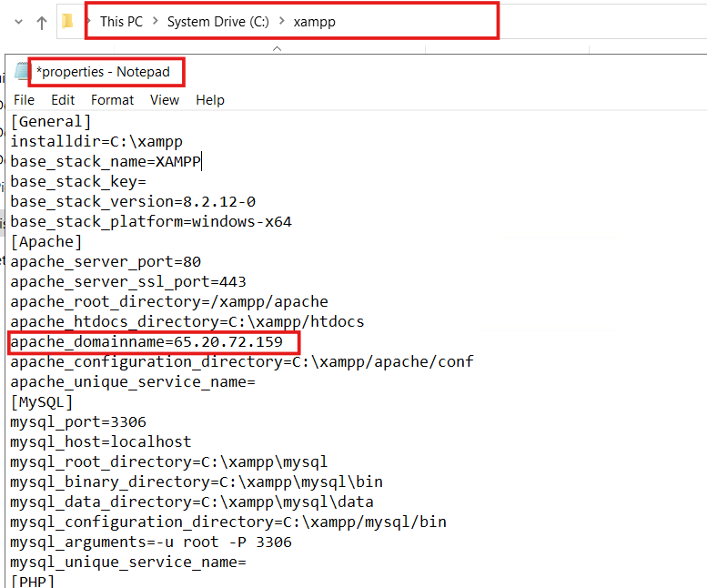Click the 'apache_server_ssl_port=443' line
Image resolution: width=707 pixels, height=588 pixels.
(x=128, y=282)
